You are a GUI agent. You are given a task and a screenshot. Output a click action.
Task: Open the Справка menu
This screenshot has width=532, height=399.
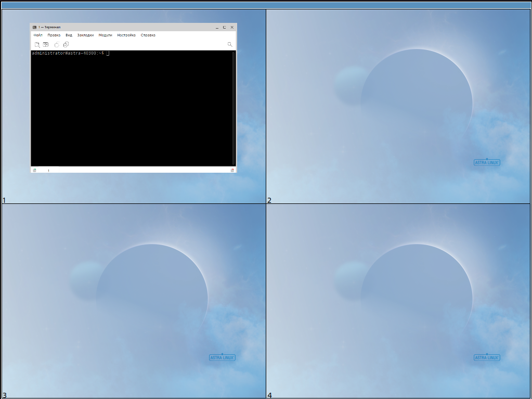point(148,35)
